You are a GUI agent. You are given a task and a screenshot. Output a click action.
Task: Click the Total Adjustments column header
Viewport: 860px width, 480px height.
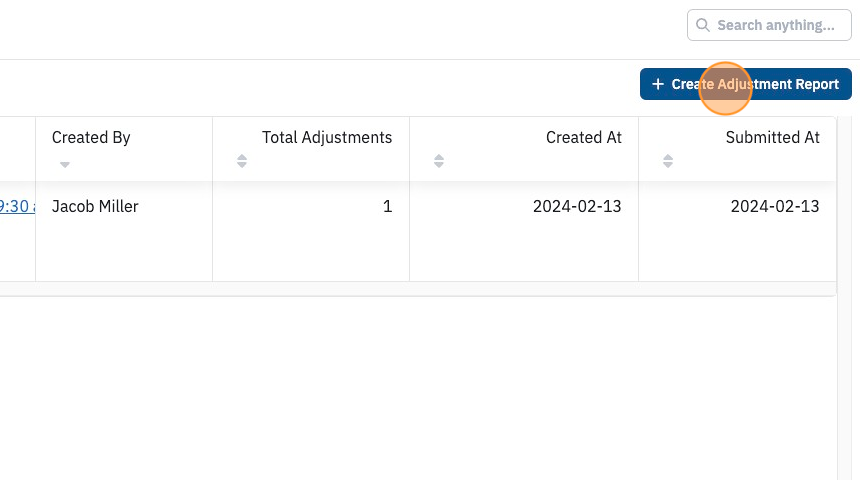(x=327, y=137)
